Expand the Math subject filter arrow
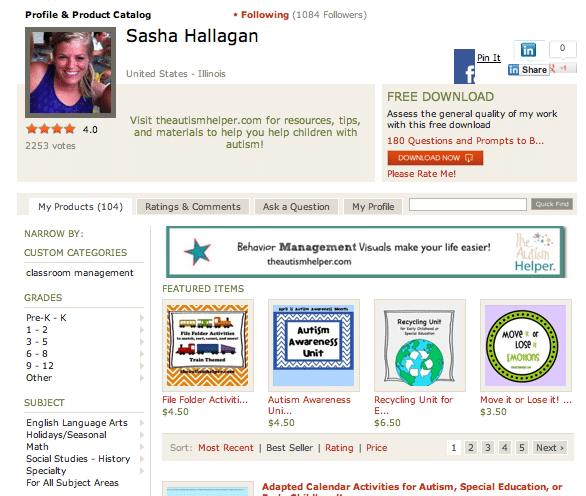 click(x=142, y=447)
